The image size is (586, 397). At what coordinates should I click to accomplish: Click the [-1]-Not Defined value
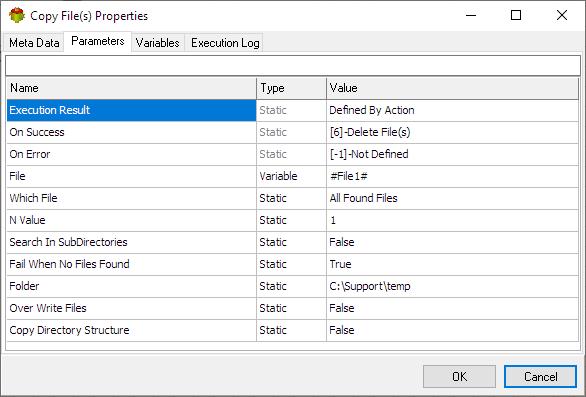(x=453, y=154)
